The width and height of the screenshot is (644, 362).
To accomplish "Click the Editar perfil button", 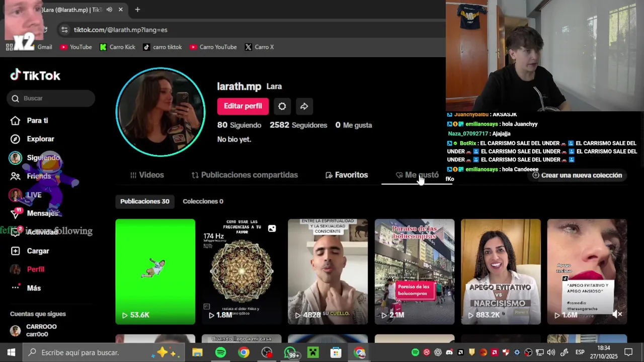I will point(243,106).
